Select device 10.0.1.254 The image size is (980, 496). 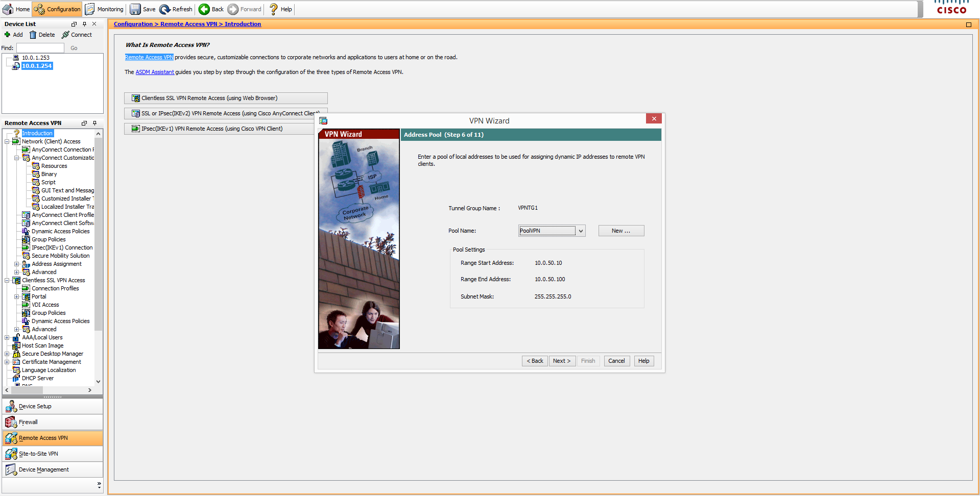pos(37,66)
